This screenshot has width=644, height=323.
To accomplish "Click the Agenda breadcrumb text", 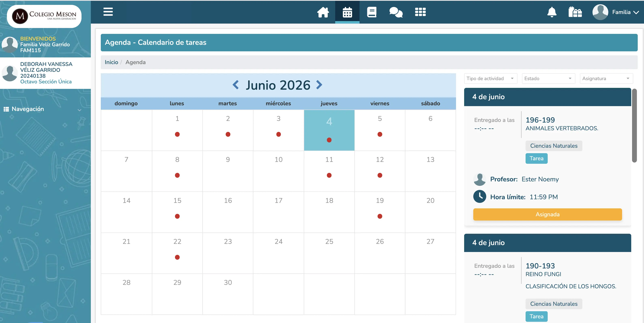I will [135, 62].
